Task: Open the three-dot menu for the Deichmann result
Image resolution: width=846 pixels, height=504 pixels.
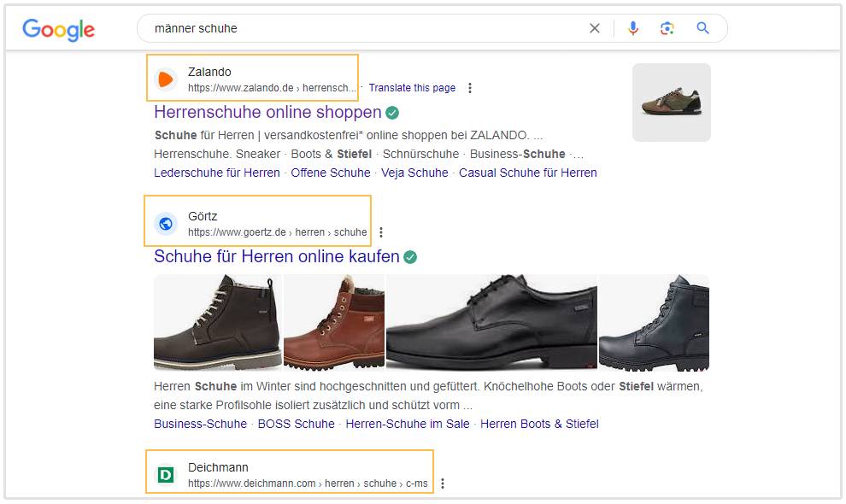Action: [x=443, y=483]
